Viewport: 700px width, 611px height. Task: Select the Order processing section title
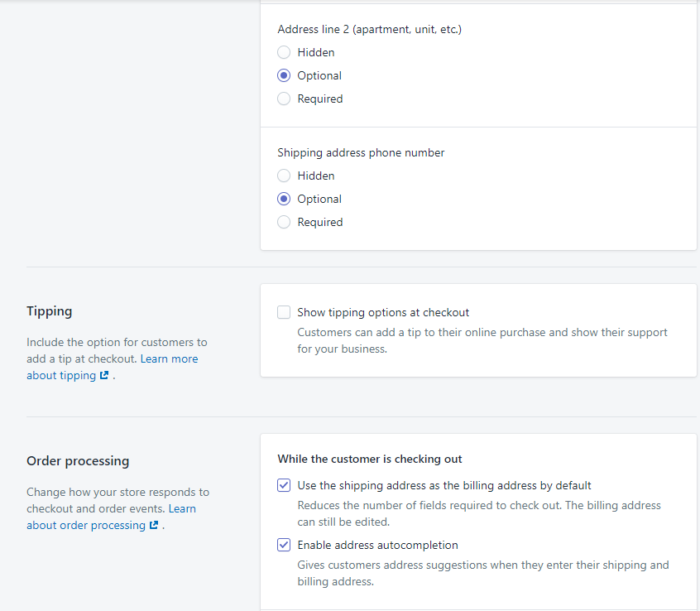click(x=78, y=461)
